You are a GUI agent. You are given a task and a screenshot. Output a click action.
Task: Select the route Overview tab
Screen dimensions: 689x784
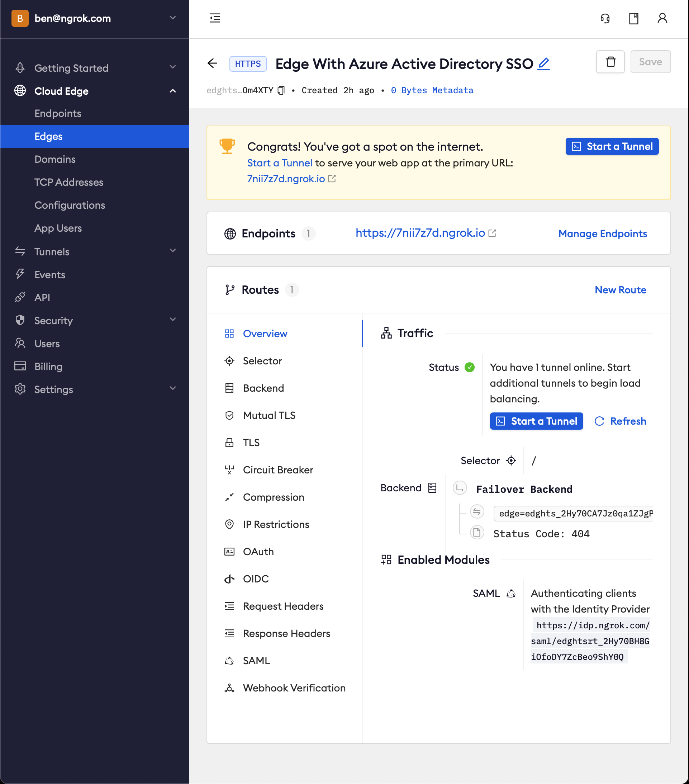coord(285,333)
